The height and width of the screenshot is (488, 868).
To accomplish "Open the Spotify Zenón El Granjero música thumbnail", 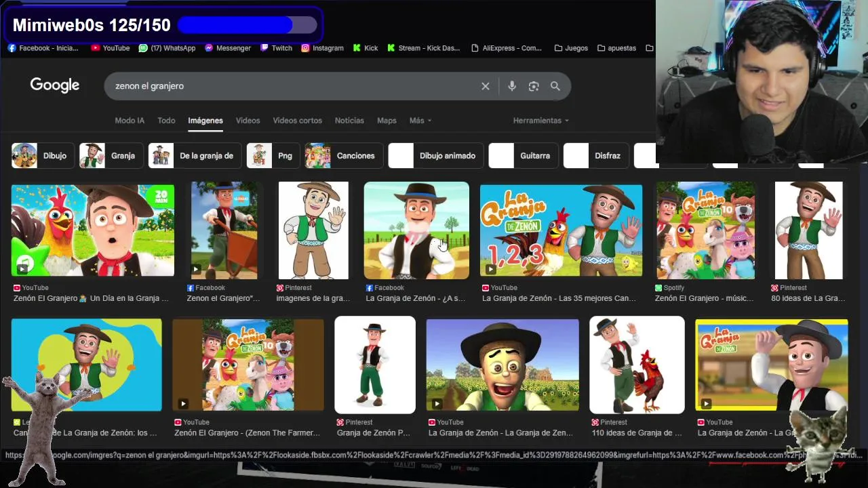I will coord(705,230).
